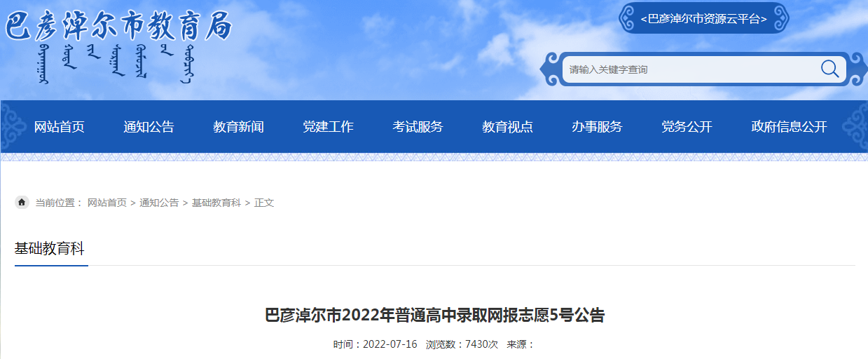
Task: Click the Mongolian script logo text
Action: point(114,65)
